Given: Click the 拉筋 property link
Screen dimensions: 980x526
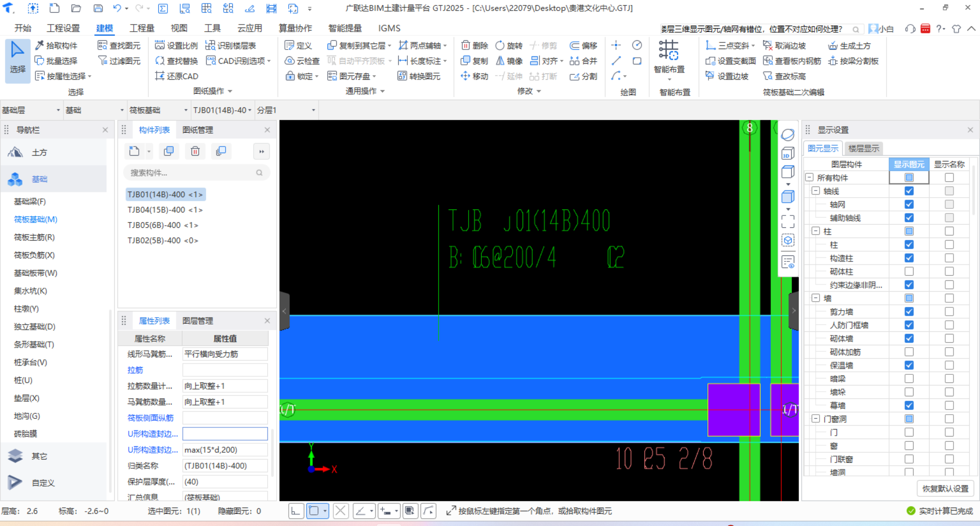Looking at the screenshot, I should pyautogui.click(x=135, y=370).
